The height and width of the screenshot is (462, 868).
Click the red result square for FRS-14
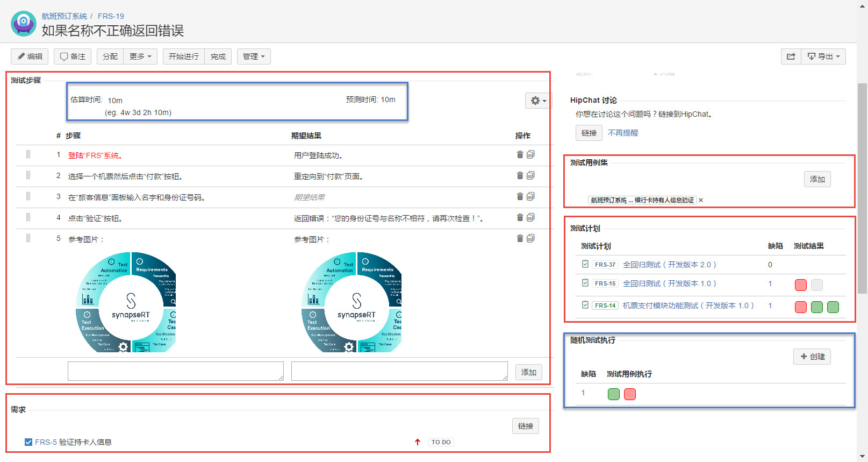click(x=801, y=307)
